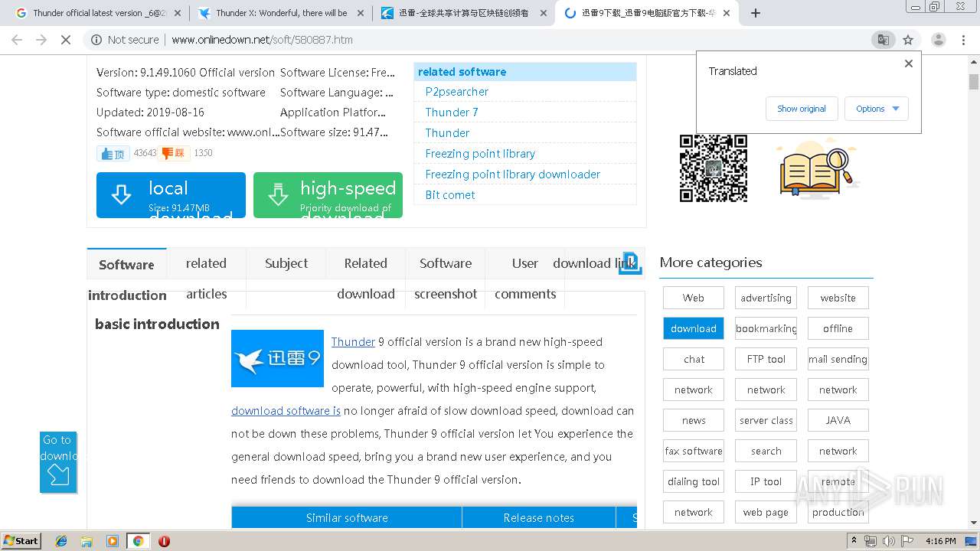Screen dimensions: 980x551
Task: Show hidden system tray icons
Action: point(854,541)
